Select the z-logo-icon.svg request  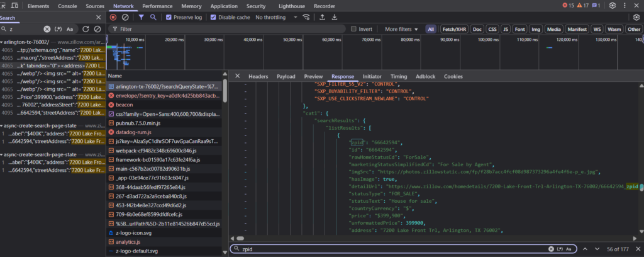tap(165, 232)
